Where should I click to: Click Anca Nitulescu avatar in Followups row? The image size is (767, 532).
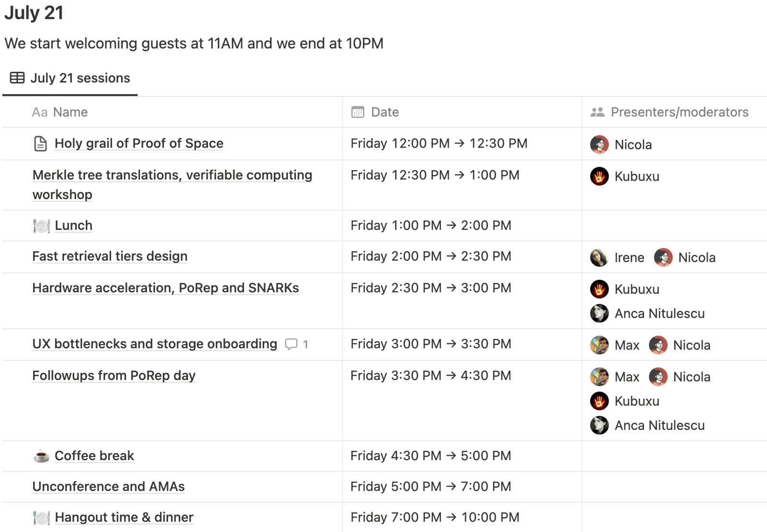coord(599,425)
